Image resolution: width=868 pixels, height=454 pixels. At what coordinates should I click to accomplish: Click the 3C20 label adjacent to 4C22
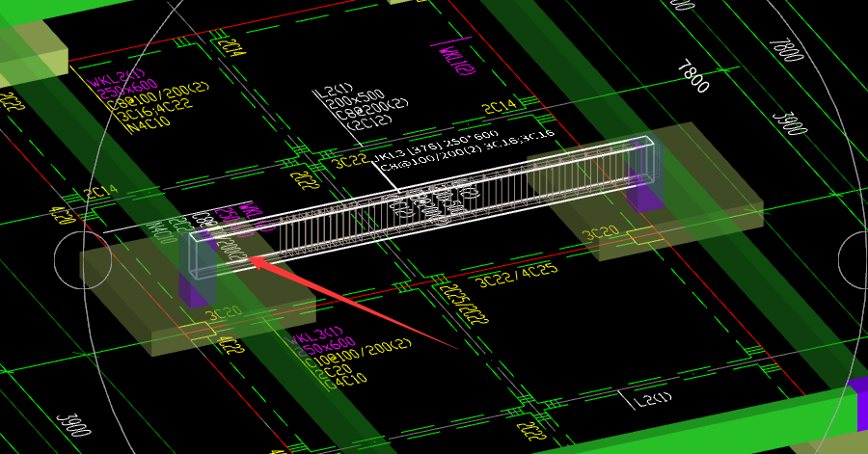click(x=223, y=313)
